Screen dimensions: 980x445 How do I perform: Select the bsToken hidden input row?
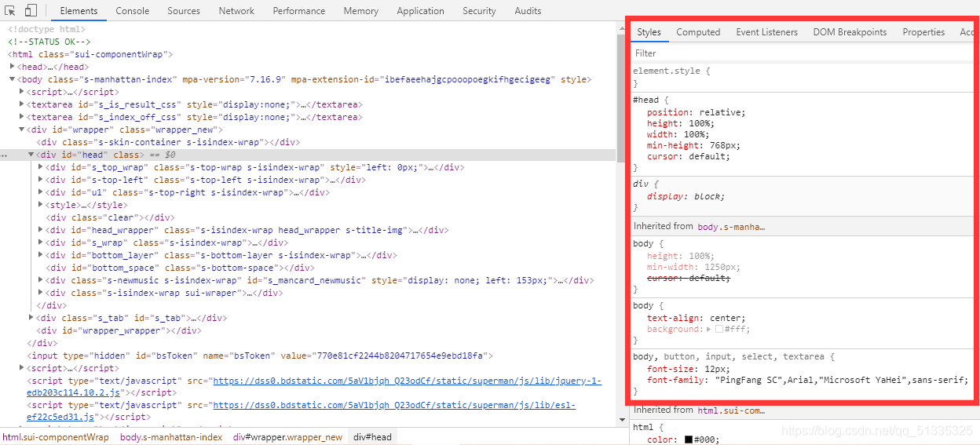point(308,356)
